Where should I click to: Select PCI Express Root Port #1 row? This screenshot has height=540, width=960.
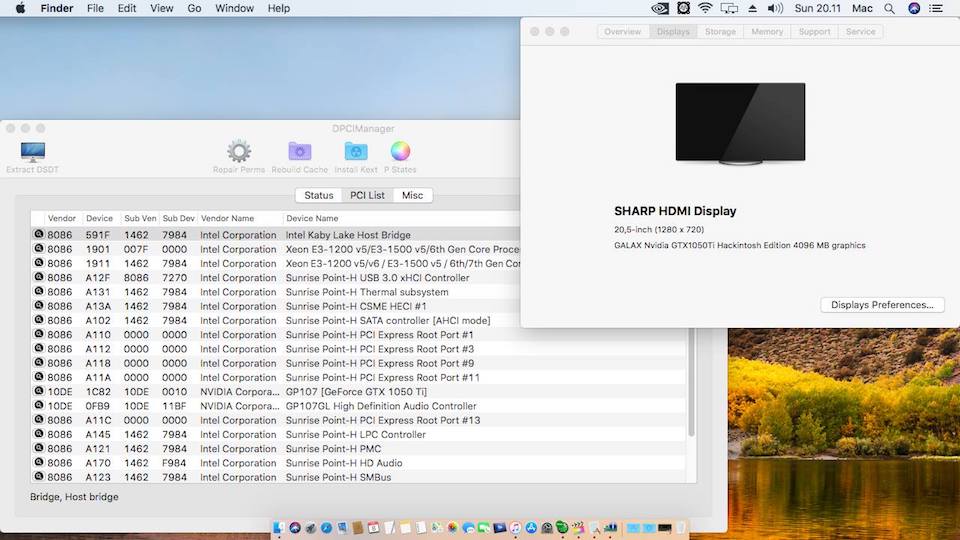(x=358, y=335)
